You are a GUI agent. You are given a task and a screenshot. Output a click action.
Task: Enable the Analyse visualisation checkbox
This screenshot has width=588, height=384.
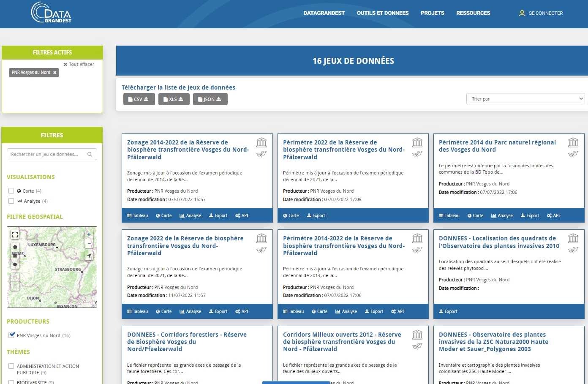(11, 201)
